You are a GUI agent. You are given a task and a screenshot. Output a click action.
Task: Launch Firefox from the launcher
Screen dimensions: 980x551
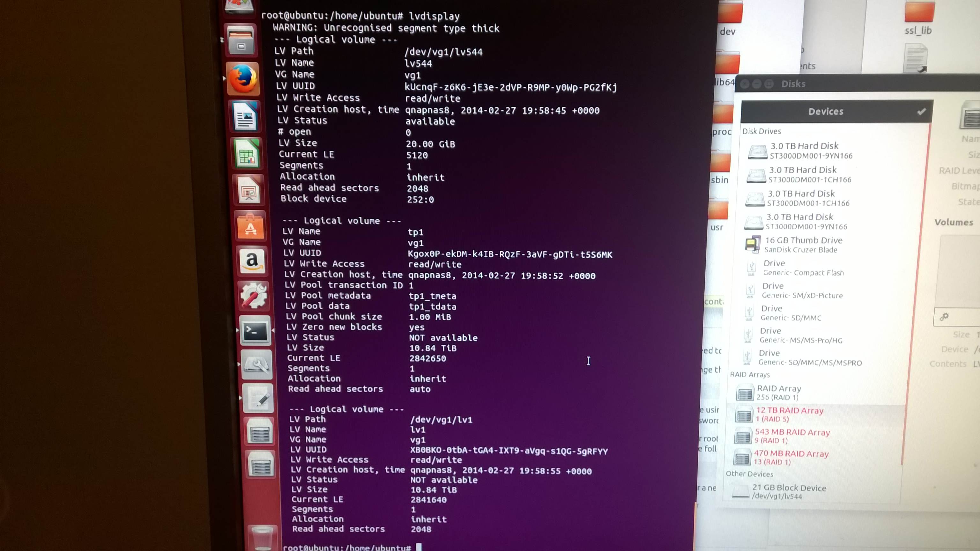click(243, 78)
